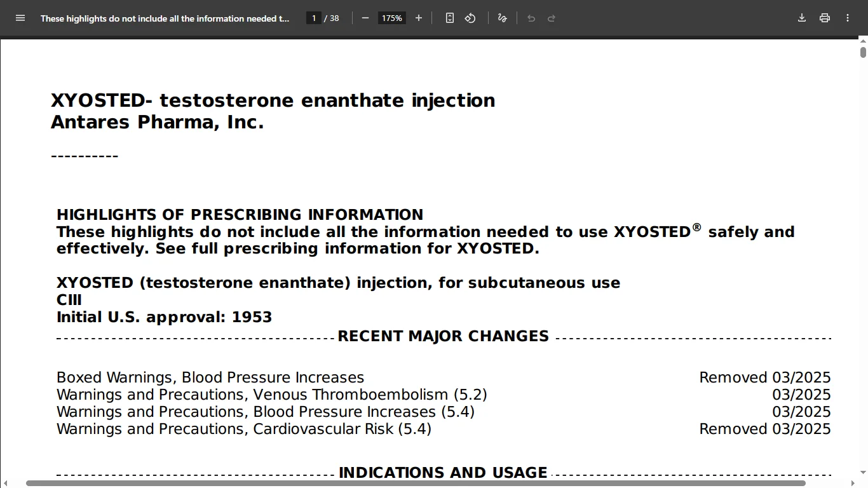
Task: Click the 'Blood Pressure Increases (5.4)' warnings line
Action: coord(266,412)
